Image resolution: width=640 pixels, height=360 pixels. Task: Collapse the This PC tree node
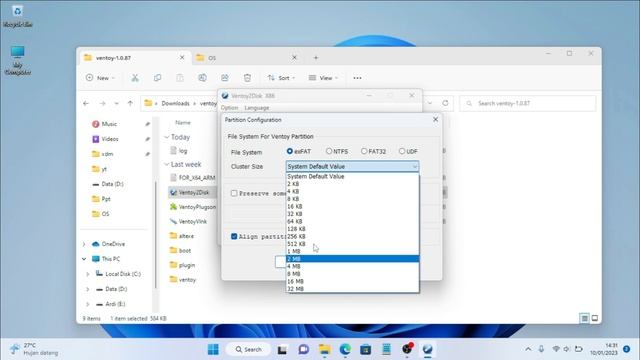(x=84, y=259)
